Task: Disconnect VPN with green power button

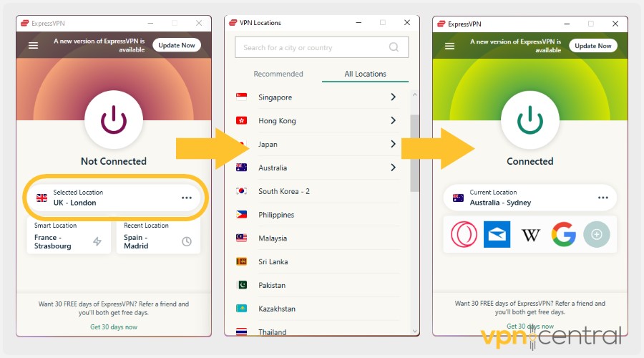Action: (530, 120)
